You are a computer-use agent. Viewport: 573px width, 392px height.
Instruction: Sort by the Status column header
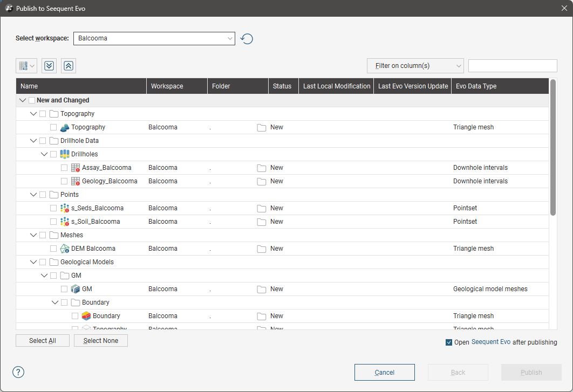point(283,86)
